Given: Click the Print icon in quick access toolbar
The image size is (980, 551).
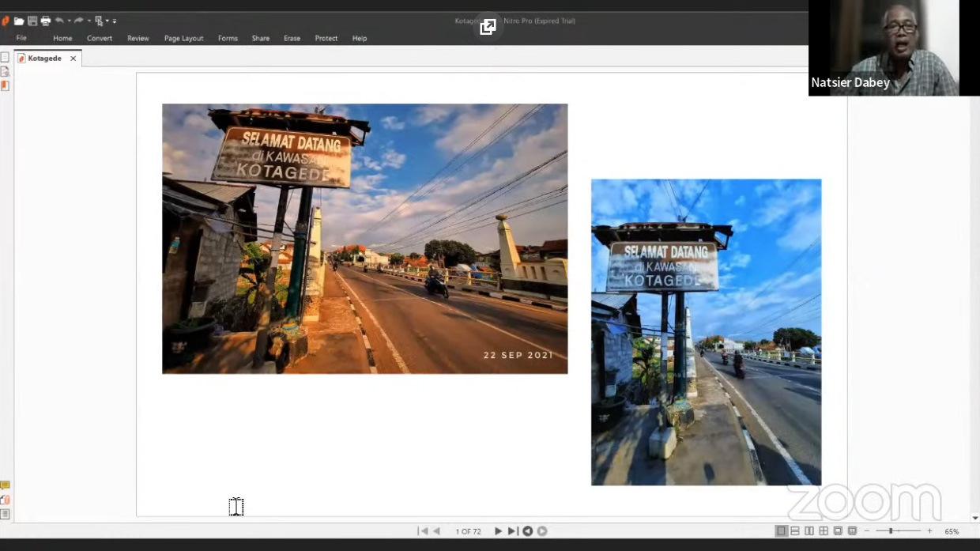Looking at the screenshot, I should coord(46,21).
